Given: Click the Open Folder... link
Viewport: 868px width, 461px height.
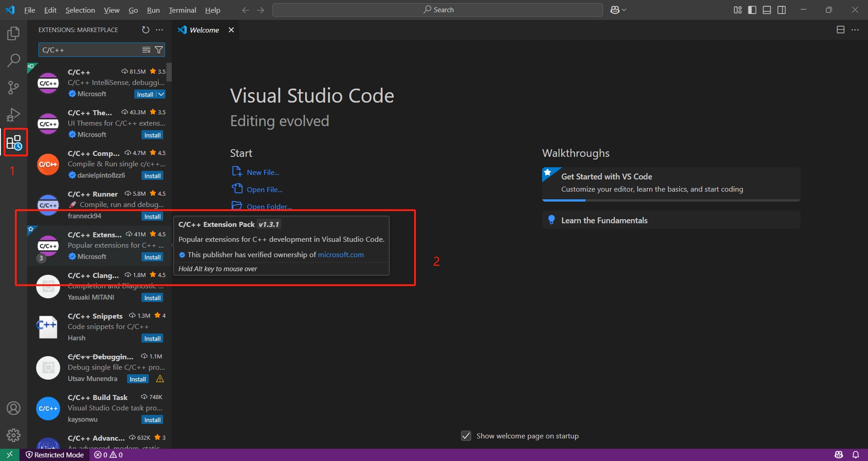Looking at the screenshot, I should 269,207.
